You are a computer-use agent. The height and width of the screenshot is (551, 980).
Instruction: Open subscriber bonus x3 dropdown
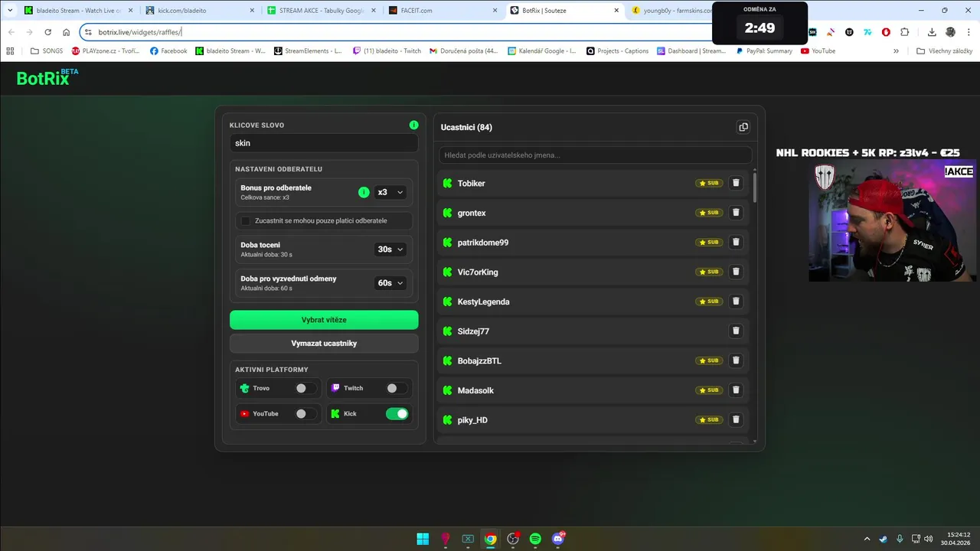(390, 192)
